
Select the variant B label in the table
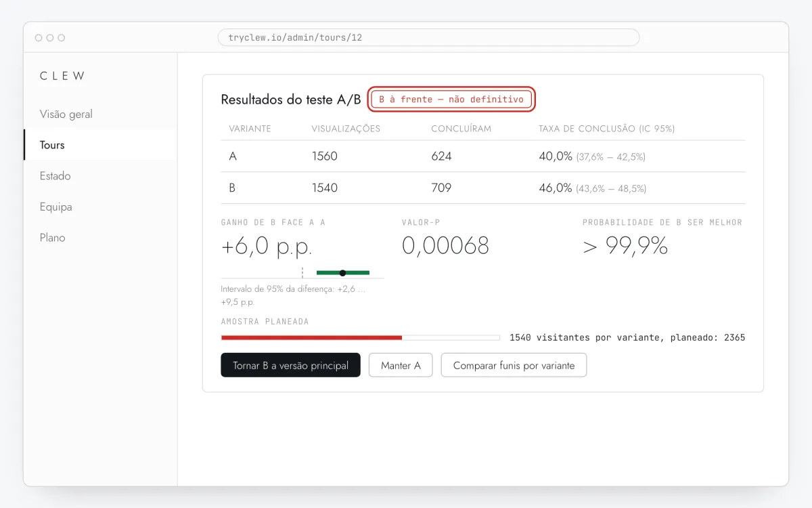pos(232,188)
